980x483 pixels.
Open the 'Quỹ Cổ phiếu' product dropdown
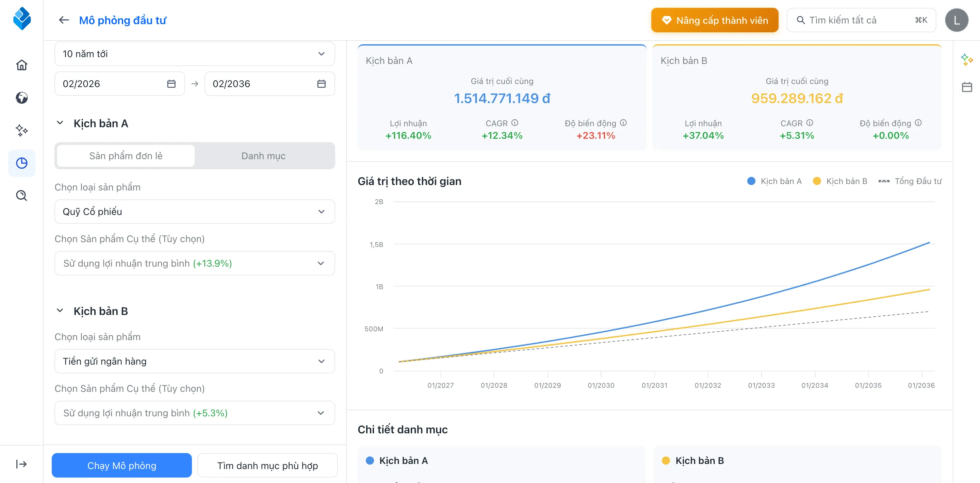click(194, 212)
